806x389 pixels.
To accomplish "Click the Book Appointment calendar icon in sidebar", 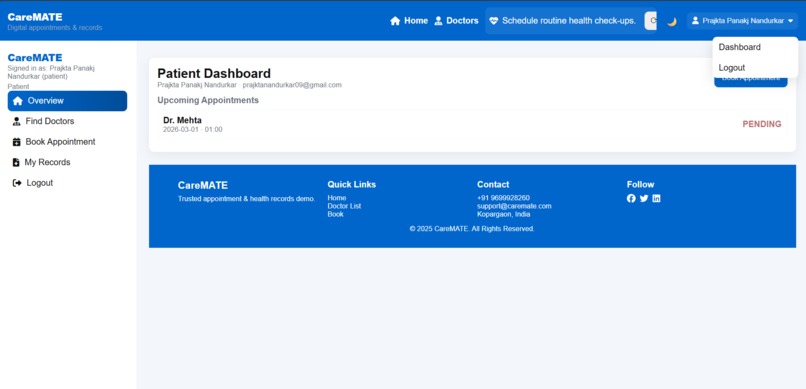I will click(16, 142).
